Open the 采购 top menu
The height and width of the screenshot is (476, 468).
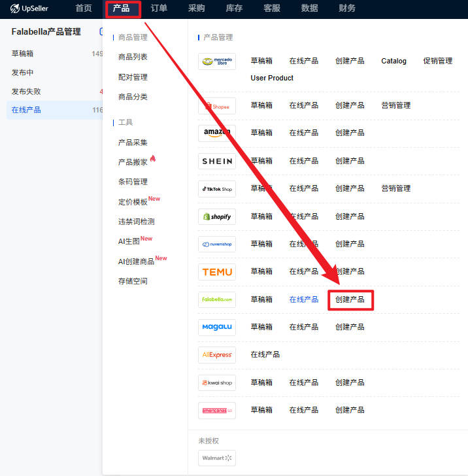coord(197,8)
